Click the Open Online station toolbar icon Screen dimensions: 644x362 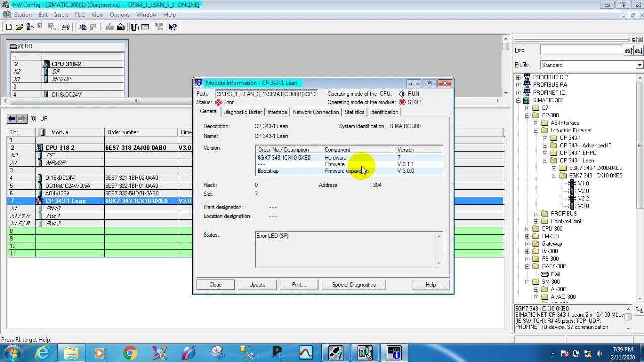[x=30, y=27]
